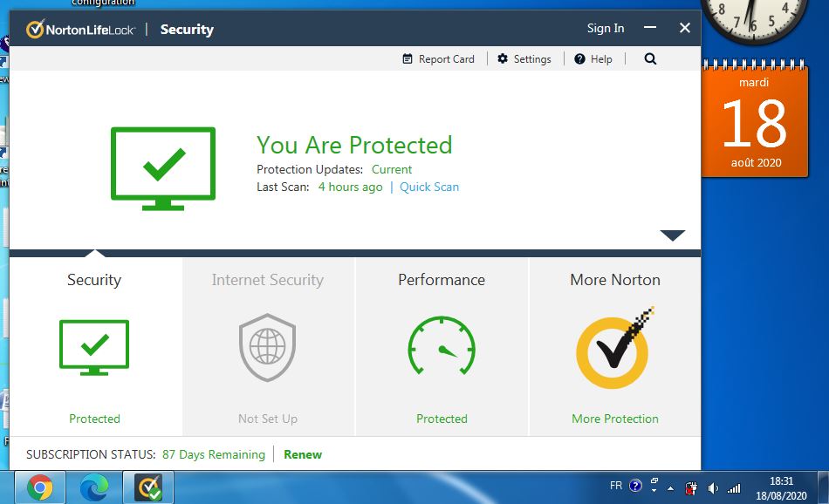Open the Report Card

click(438, 59)
